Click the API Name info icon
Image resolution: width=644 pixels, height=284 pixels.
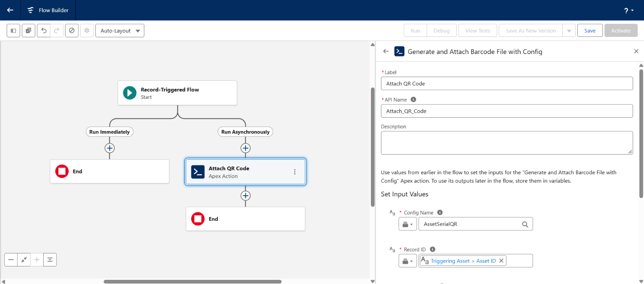pos(413,100)
